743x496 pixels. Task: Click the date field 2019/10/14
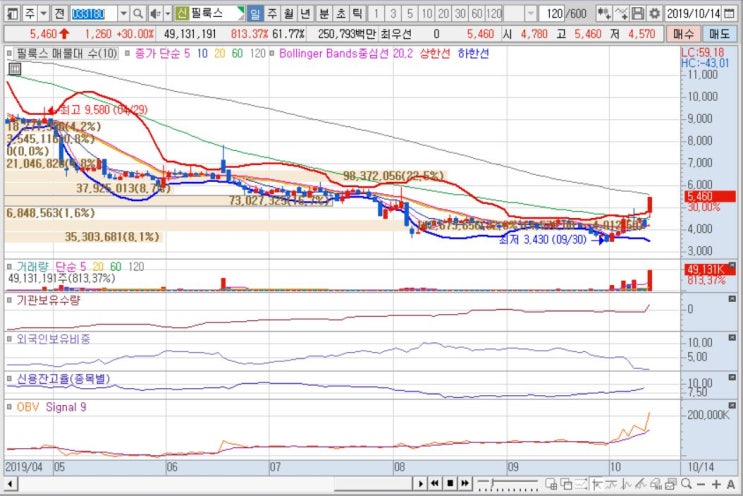694,14
